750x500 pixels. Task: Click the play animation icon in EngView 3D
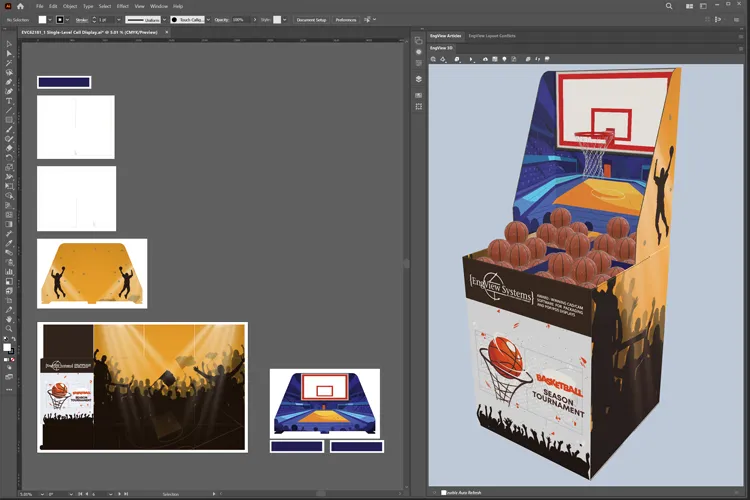[471, 59]
